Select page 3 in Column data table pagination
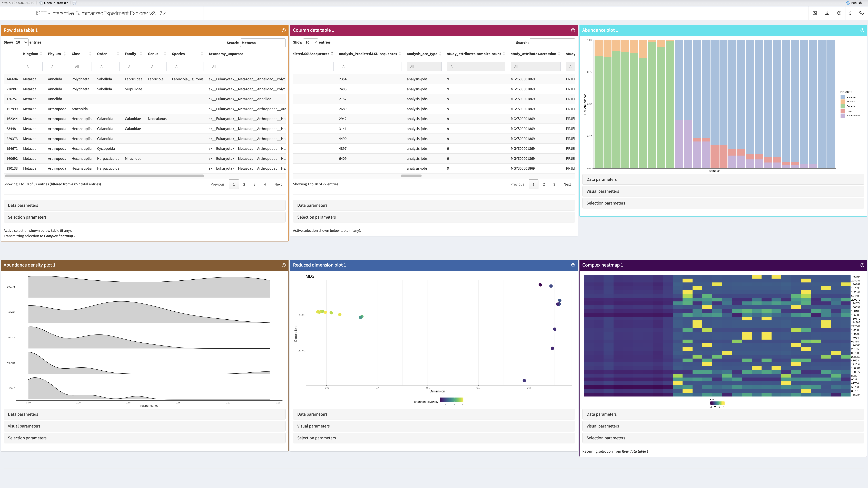 554,184
